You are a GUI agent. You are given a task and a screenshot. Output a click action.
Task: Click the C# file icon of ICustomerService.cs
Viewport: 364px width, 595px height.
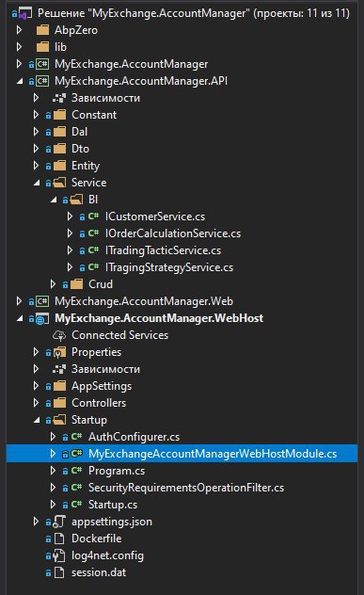93,217
